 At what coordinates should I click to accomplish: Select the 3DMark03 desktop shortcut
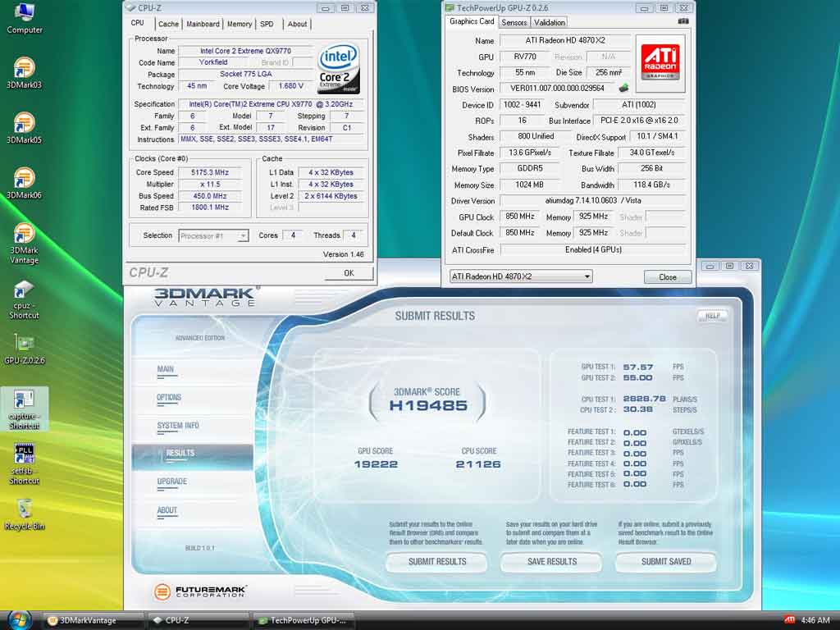click(24, 73)
